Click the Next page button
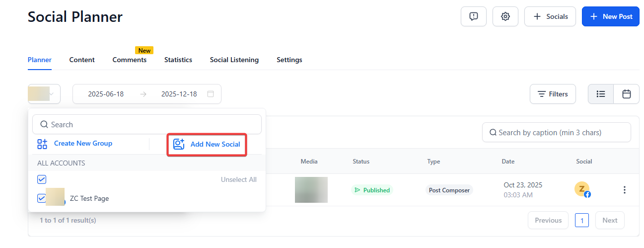Viewport: 644px width, 248px height. (x=610, y=220)
